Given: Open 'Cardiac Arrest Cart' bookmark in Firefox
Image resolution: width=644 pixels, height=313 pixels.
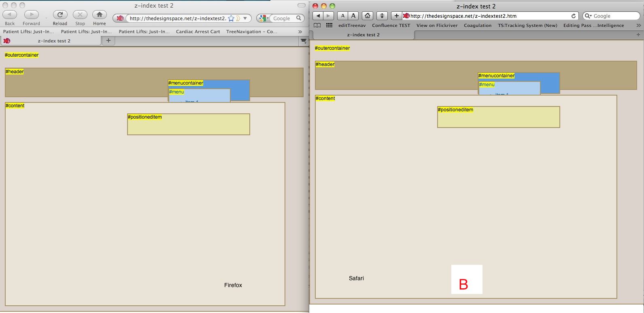Looking at the screenshot, I should pos(198,32).
